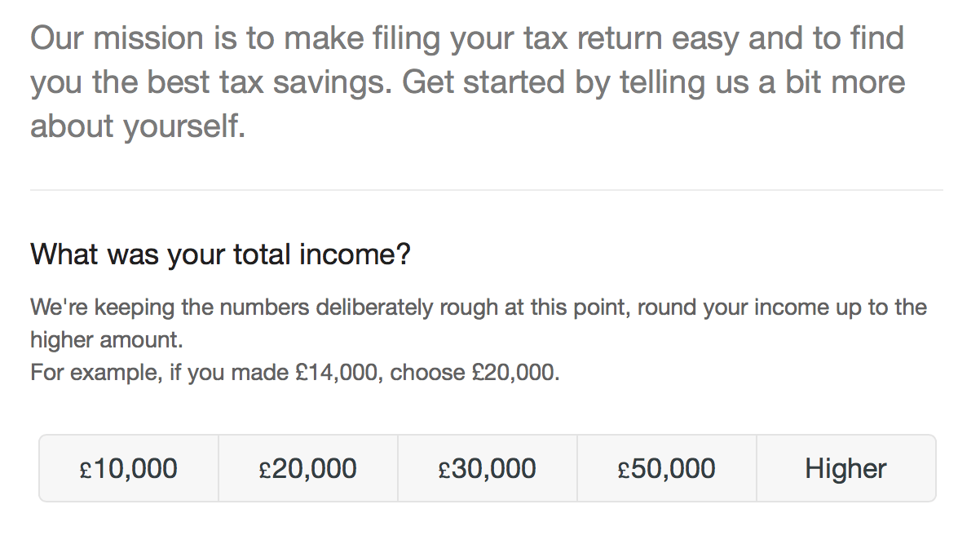Pick the £30,000 income button
This screenshot has height=553, width=980.
(x=488, y=468)
